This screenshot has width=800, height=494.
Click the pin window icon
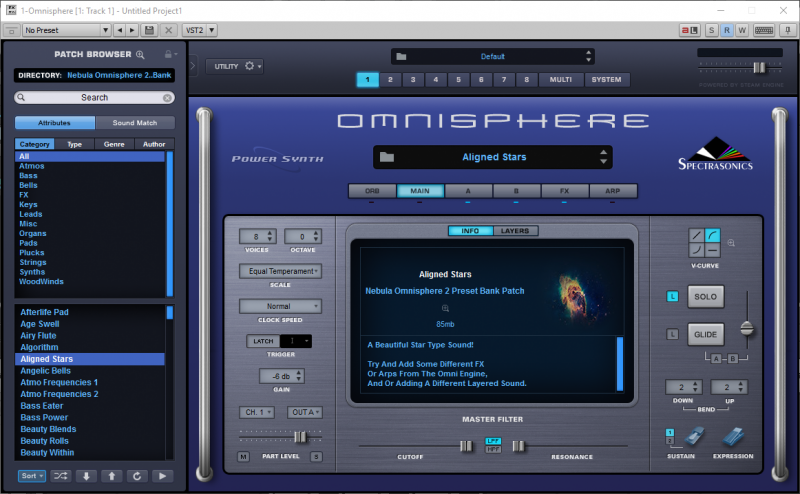click(788, 30)
